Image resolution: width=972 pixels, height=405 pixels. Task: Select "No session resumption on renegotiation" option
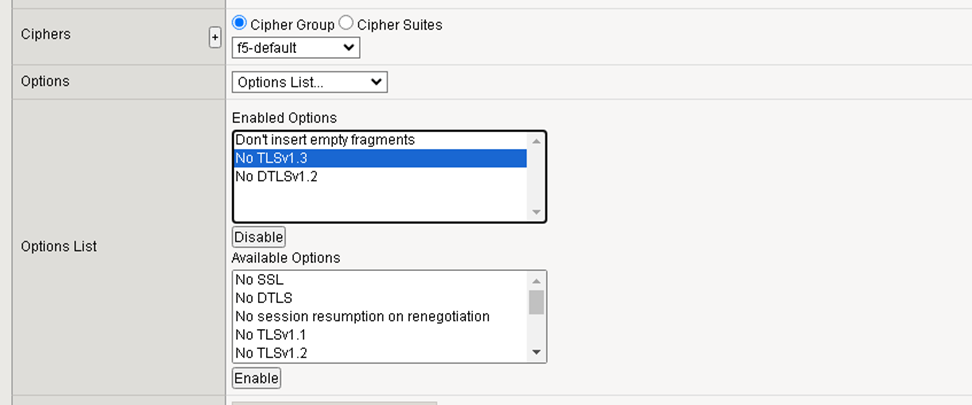coord(362,316)
